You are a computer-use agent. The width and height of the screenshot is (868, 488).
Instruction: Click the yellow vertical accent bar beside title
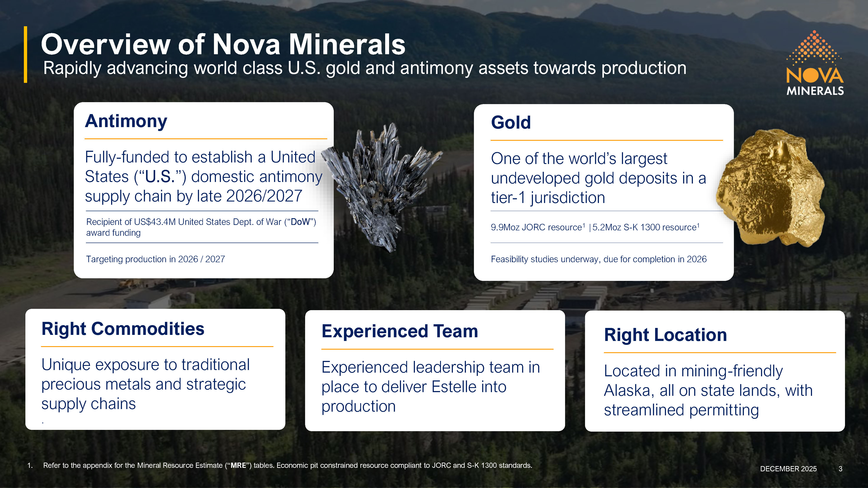click(25, 55)
